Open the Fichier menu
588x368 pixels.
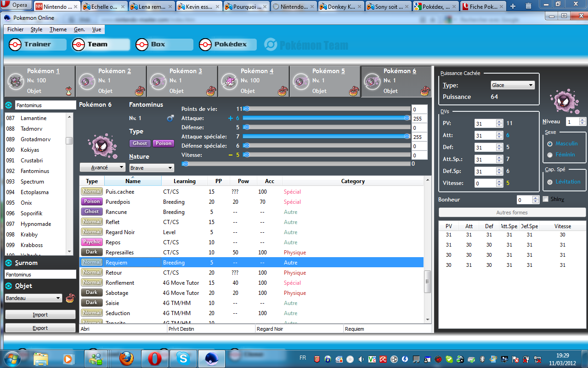tap(16, 29)
